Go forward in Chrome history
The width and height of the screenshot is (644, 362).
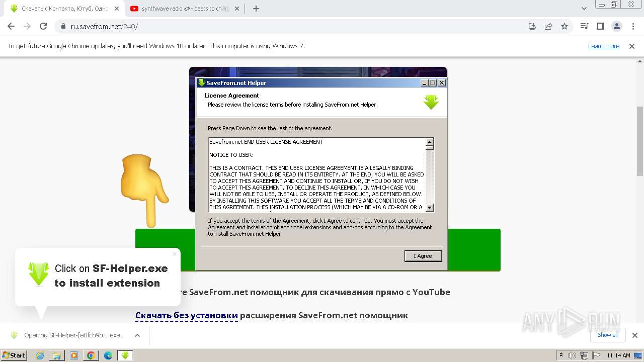[27, 27]
